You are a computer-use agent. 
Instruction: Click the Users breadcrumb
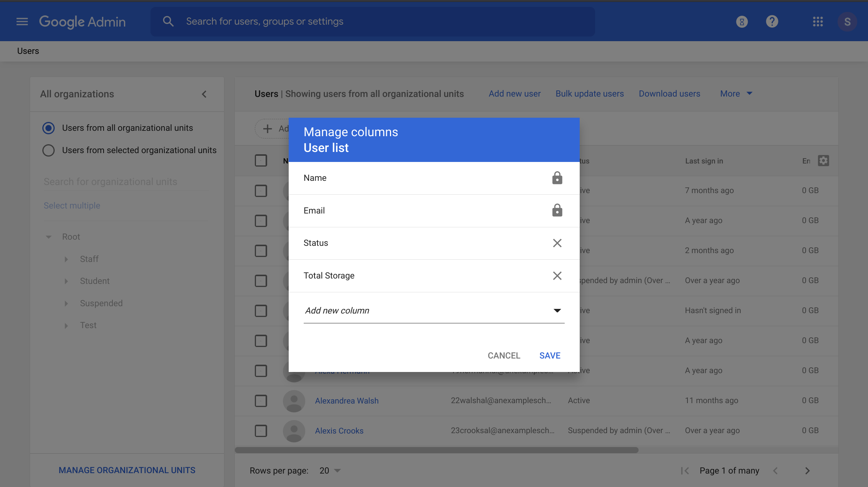(x=28, y=51)
